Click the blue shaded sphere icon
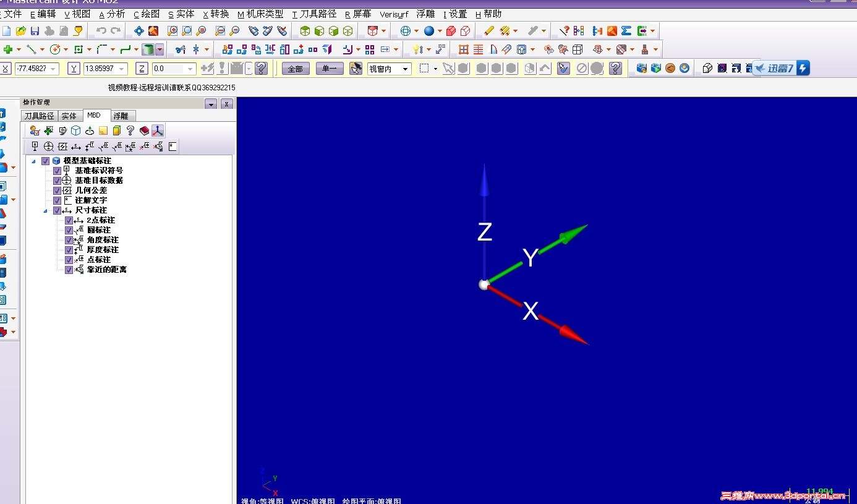This screenshot has width=857, height=504. click(x=429, y=30)
